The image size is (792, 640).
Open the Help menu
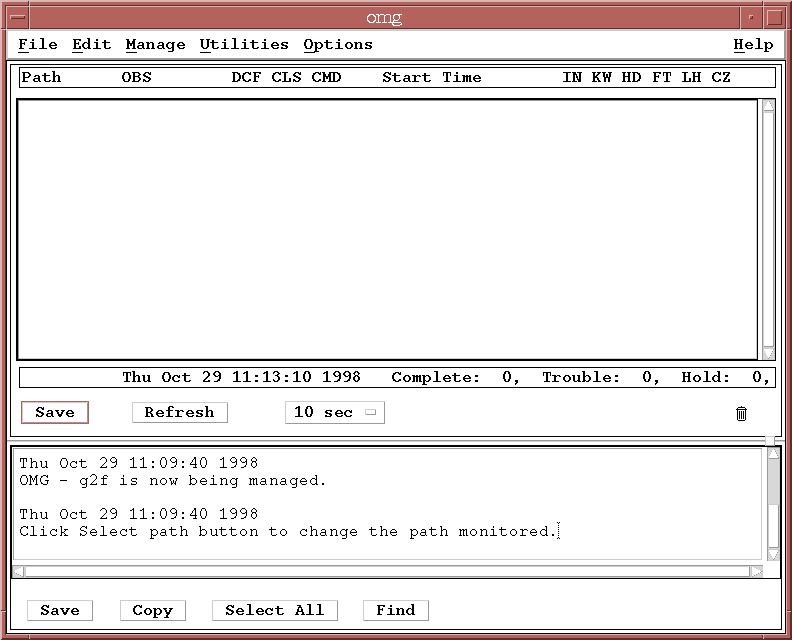click(753, 44)
